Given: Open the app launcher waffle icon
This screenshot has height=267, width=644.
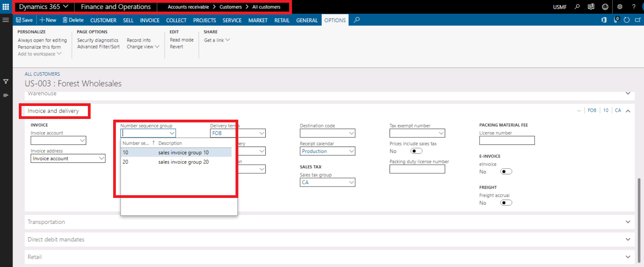Looking at the screenshot, I should coord(6,7).
